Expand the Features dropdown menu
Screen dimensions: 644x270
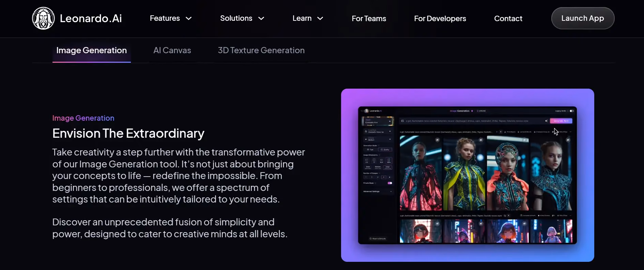point(171,18)
